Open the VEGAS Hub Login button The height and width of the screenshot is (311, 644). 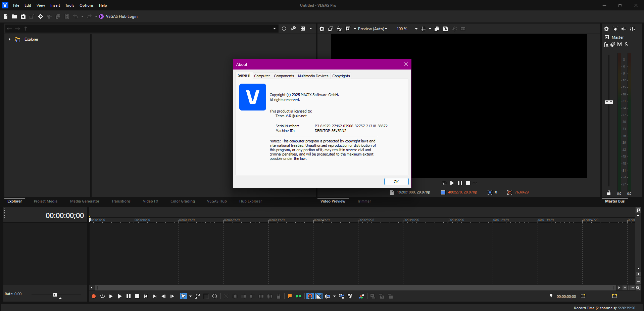point(118,16)
